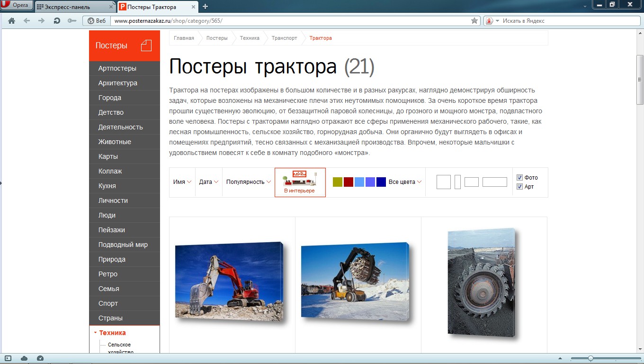Viewport: 644px width, 364px height.
Task: Switch to the Экспресс-панель tab
Action: point(76,7)
